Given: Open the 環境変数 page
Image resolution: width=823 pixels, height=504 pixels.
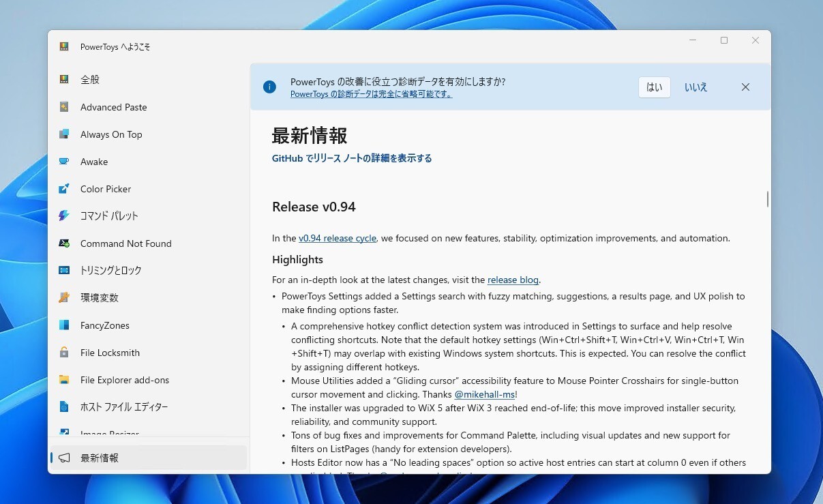Looking at the screenshot, I should point(149,298).
